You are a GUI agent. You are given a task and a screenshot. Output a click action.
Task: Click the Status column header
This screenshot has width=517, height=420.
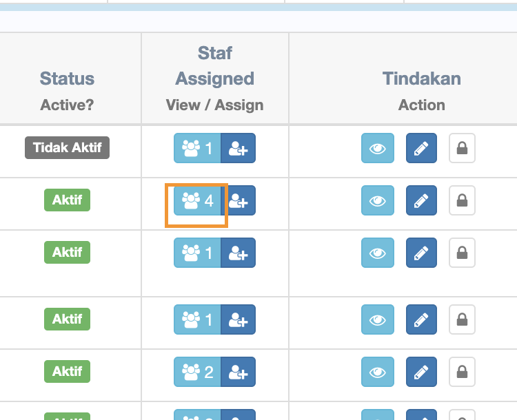pyautogui.click(x=67, y=78)
